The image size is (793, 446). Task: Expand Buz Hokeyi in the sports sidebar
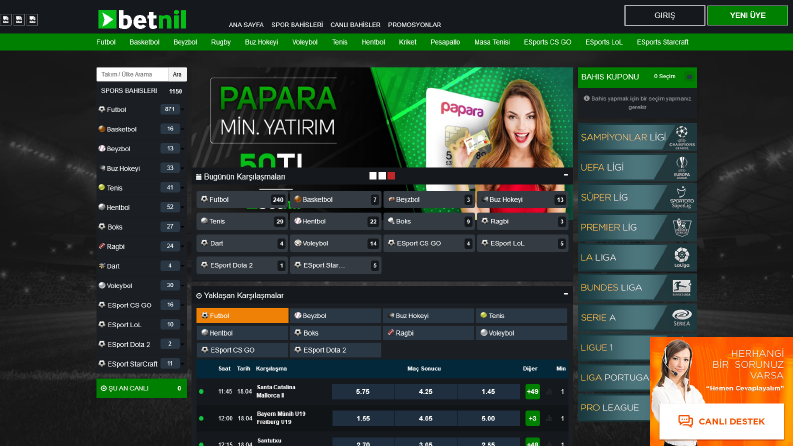tap(142, 168)
